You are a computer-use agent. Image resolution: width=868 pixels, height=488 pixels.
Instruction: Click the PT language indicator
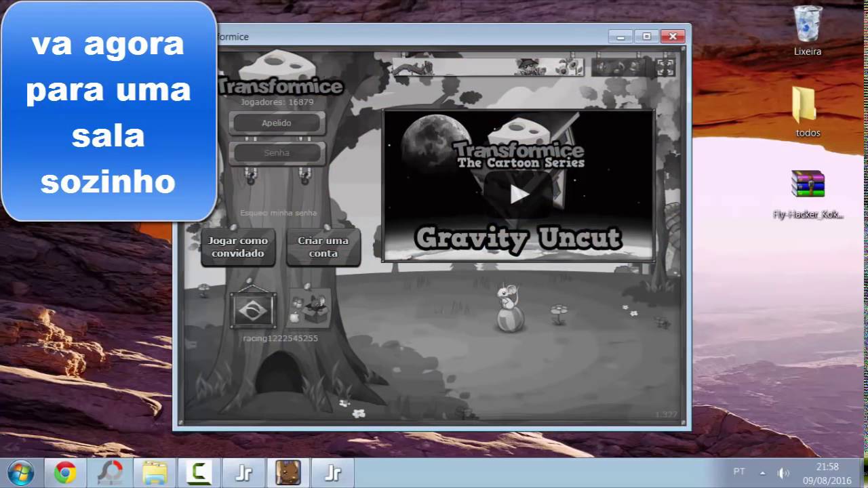click(739, 472)
